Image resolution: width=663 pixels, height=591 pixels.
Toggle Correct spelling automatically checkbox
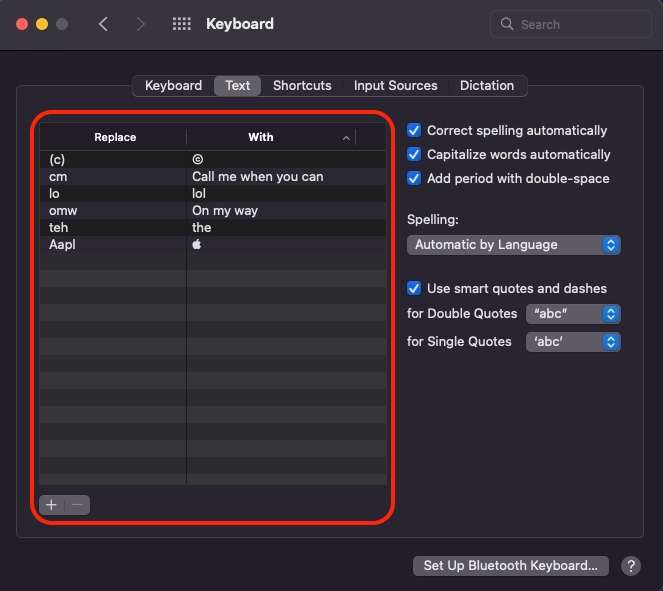[x=414, y=130]
